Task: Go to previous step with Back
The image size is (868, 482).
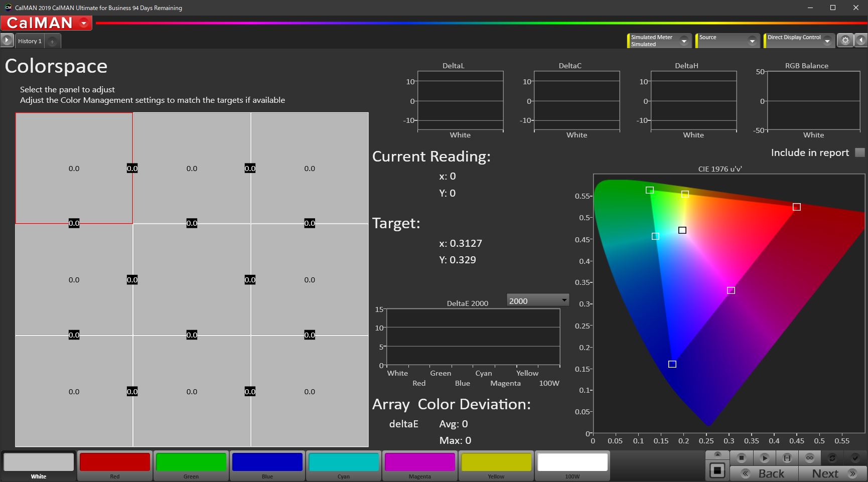Action: pos(764,473)
